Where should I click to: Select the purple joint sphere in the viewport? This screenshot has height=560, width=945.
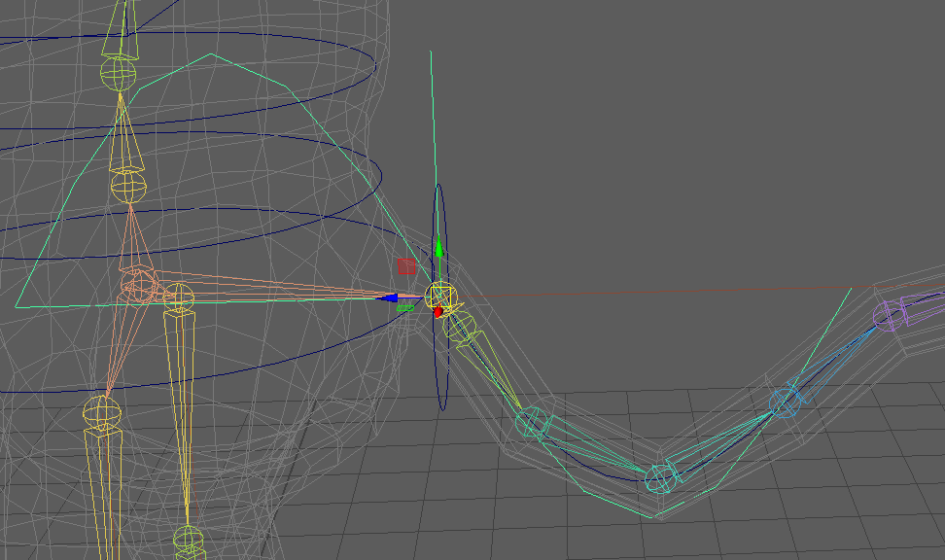coord(889,315)
